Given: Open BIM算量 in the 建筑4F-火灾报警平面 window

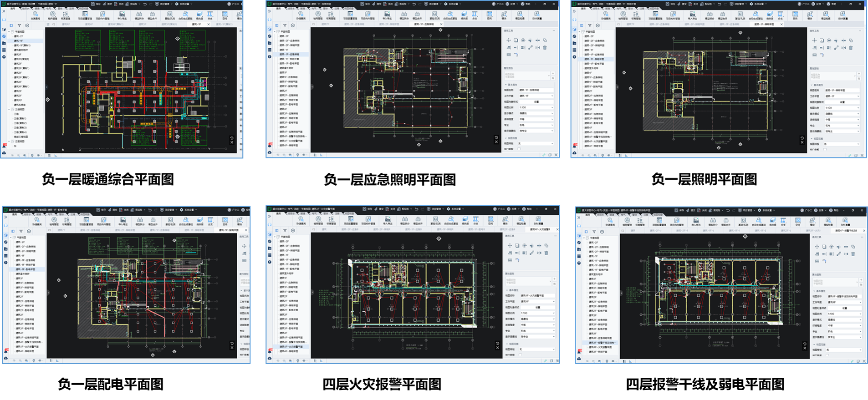Looking at the screenshot, I should (538, 221).
